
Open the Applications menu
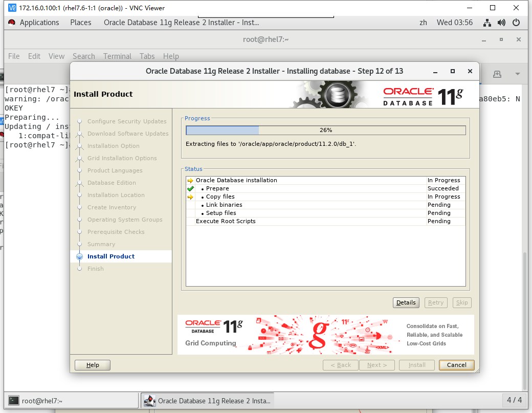39,23
